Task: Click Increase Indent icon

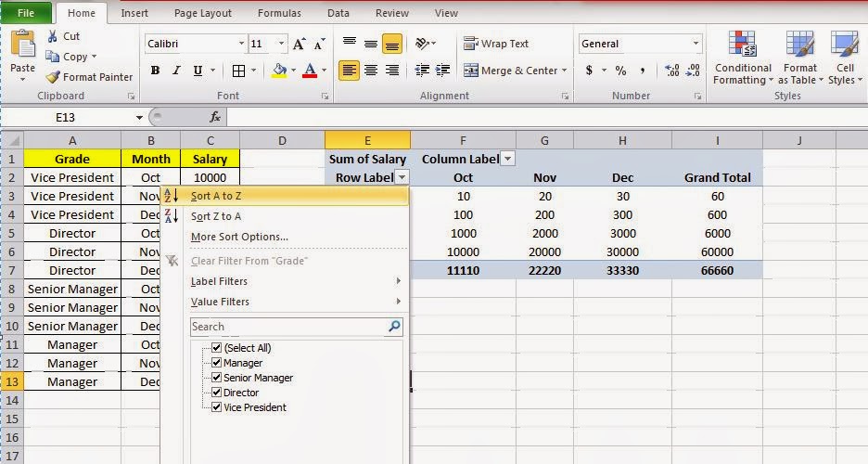Action: click(443, 71)
